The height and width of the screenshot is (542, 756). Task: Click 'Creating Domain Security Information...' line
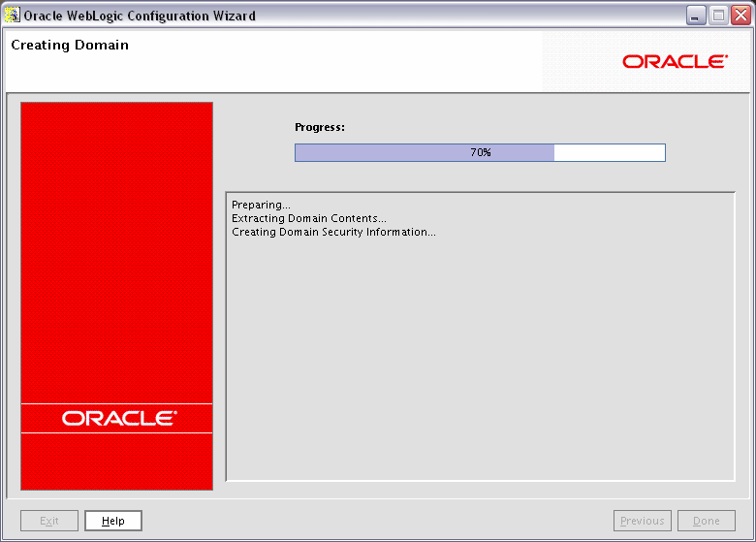[x=333, y=232]
